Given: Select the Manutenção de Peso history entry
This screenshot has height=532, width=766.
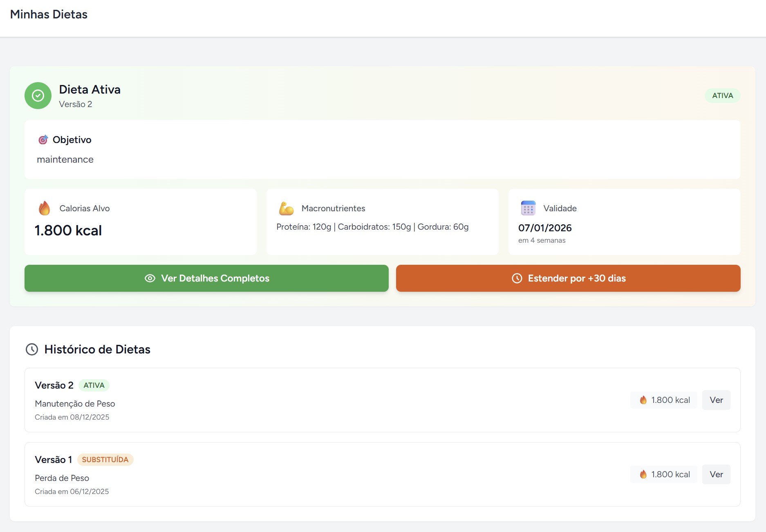Looking at the screenshot, I should coord(75,404).
